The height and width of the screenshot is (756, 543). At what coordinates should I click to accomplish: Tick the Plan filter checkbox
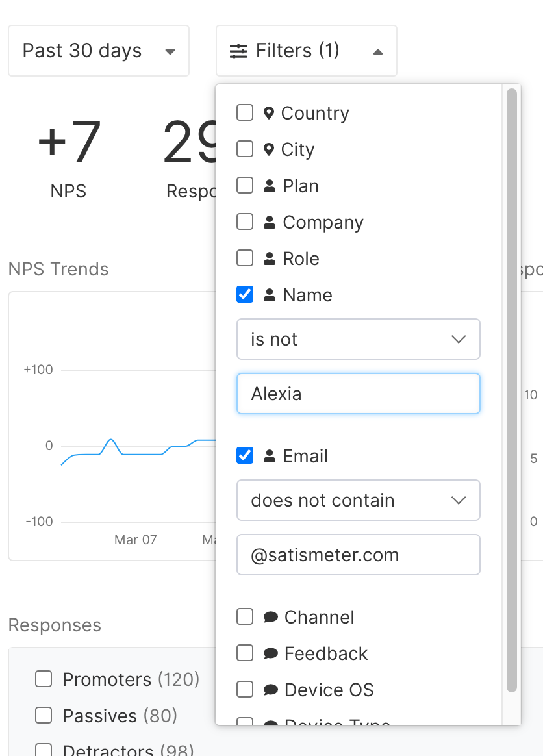(x=245, y=185)
